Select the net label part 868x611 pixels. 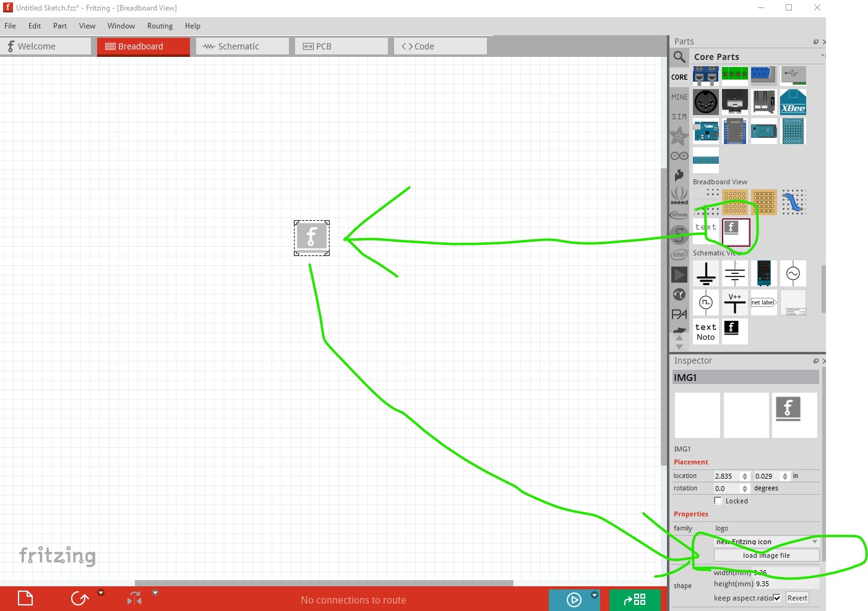tap(763, 302)
